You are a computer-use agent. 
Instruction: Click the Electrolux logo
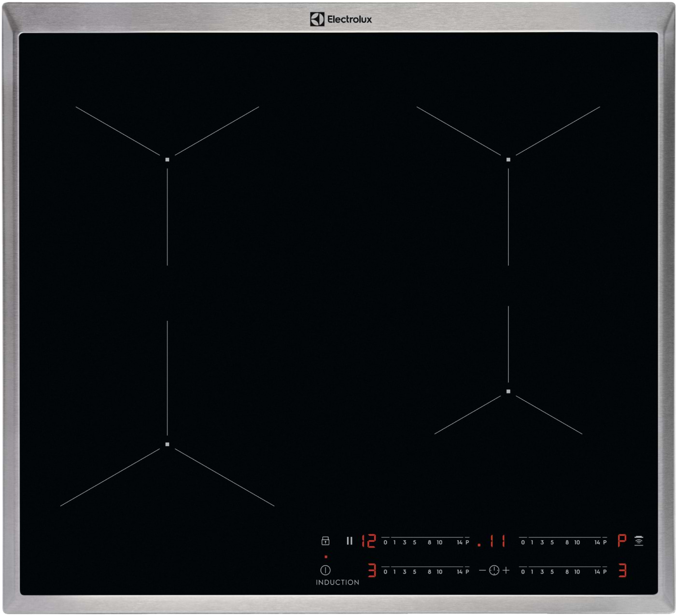coord(341,19)
